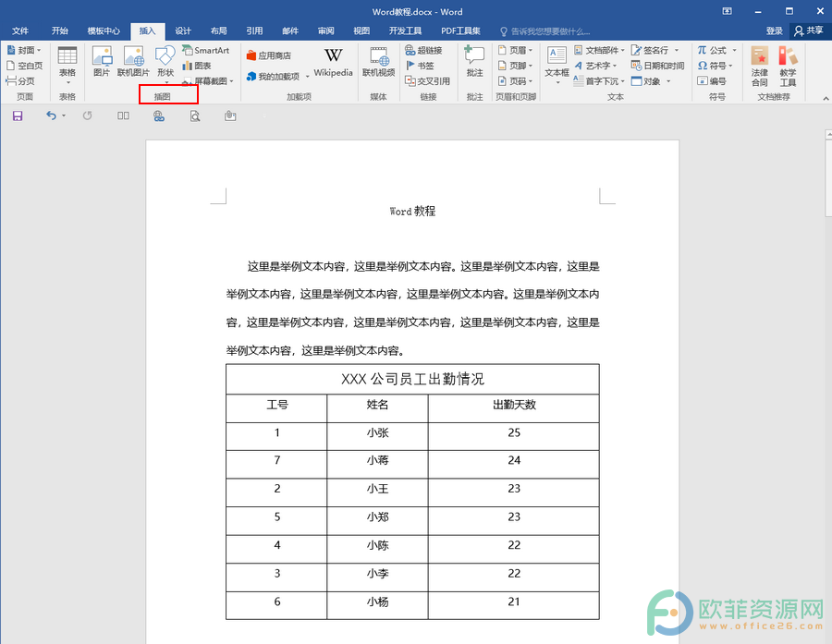Image resolution: width=832 pixels, height=644 pixels.
Task: Launch the Wikipedia add-in
Action: (333, 63)
